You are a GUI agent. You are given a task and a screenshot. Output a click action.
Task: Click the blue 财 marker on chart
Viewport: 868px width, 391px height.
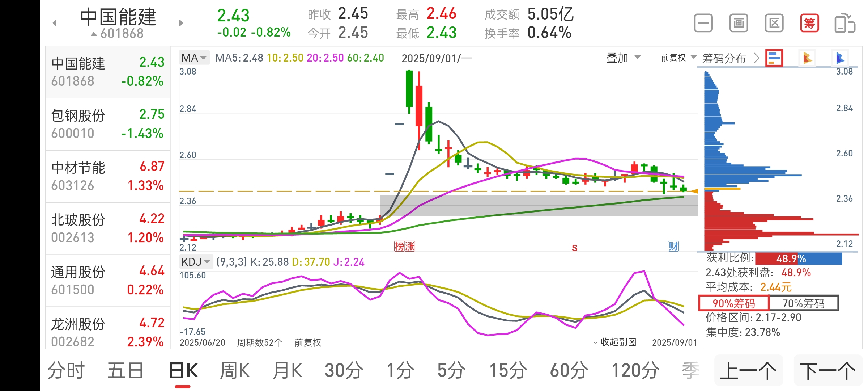[x=673, y=247]
